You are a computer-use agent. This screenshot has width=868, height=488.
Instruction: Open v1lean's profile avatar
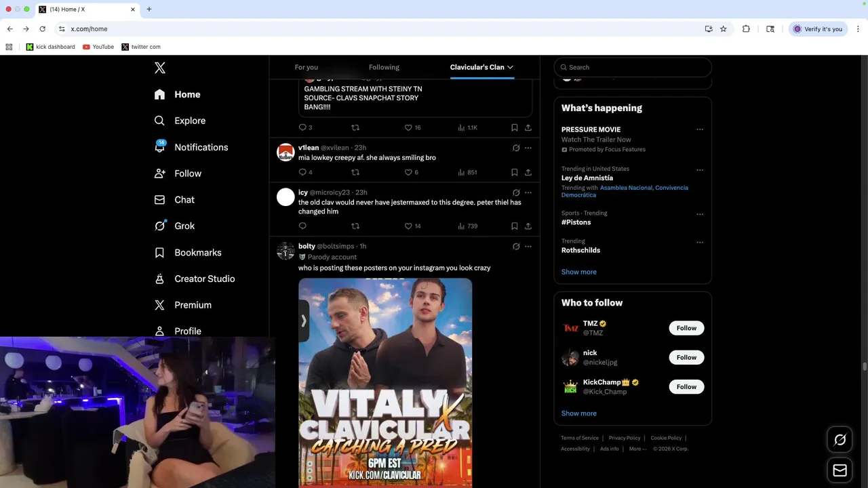click(285, 152)
